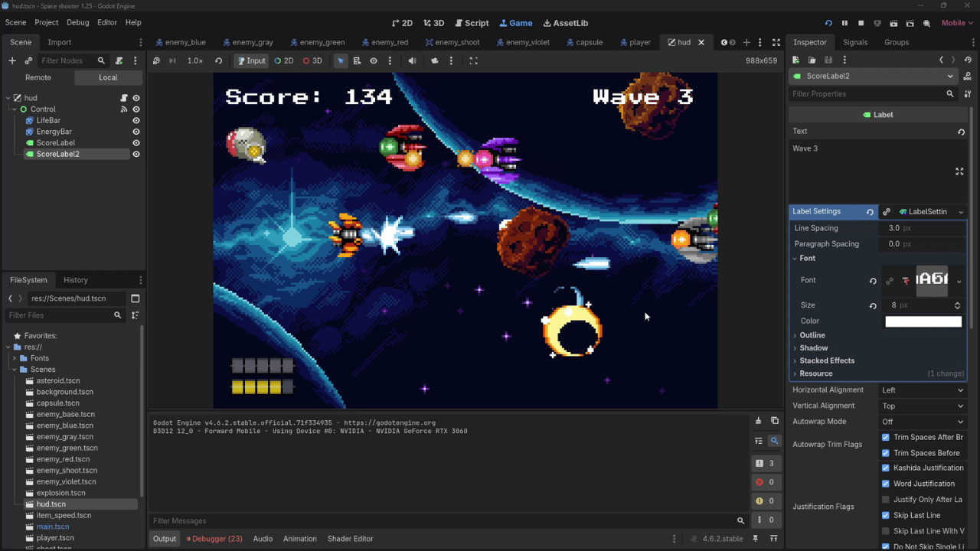Disable Trim Spaces Before Break flag
980x551 pixels.
click(886, 453)
